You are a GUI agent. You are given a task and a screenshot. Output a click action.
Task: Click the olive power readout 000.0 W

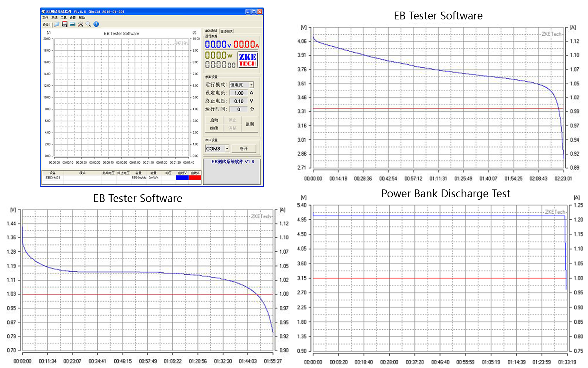click(219, 55)
